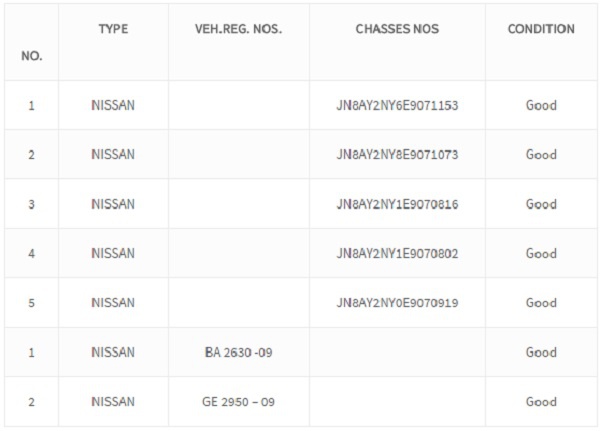Viewport: 600px width, 431px height.
Task: Click NISSAN in chassis row number 3
Action: point(113,204)
